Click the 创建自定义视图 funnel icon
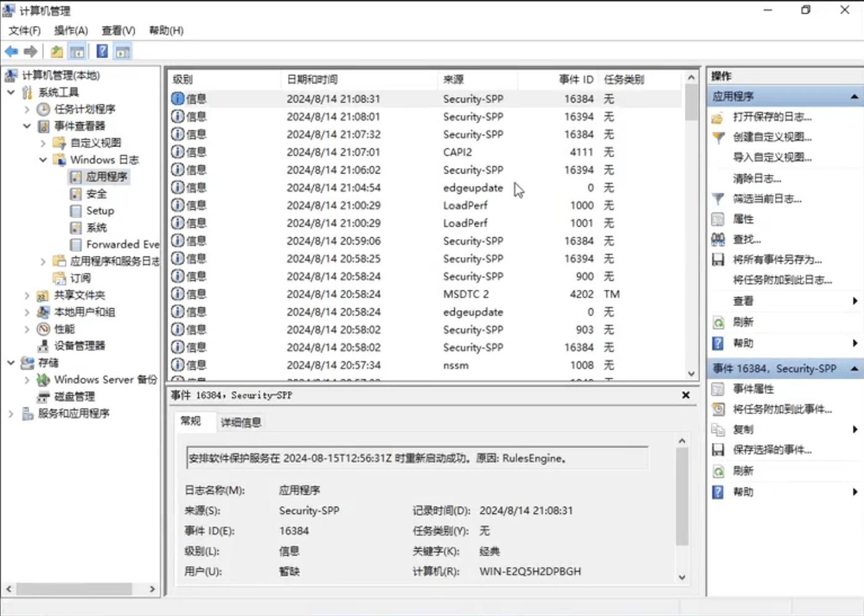The image size is (864, 616). pos(718,137)
